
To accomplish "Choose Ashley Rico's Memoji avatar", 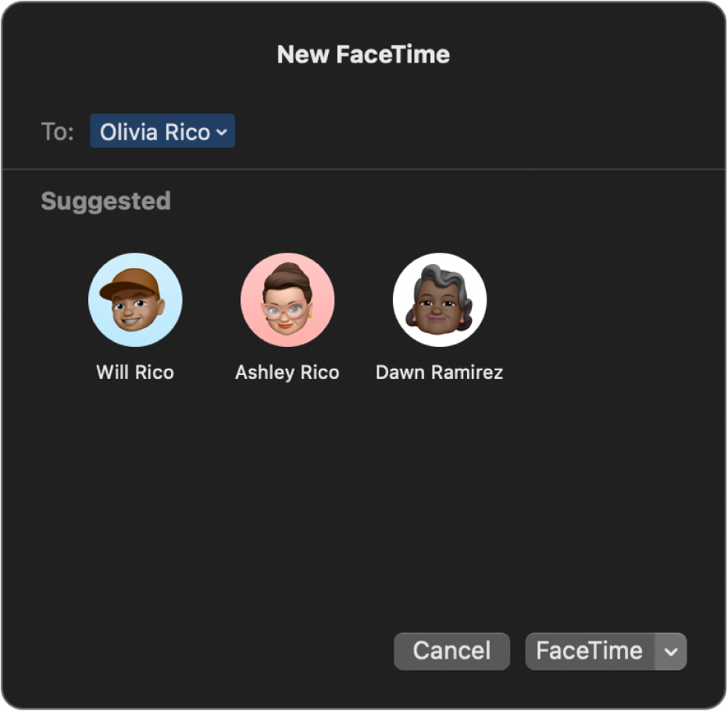I will point(287,300).
